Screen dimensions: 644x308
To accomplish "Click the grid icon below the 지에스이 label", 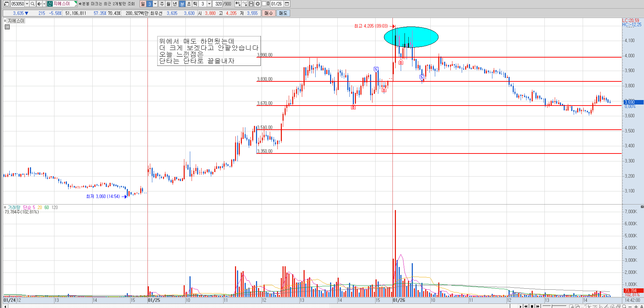I will click(x=7, y=27).
